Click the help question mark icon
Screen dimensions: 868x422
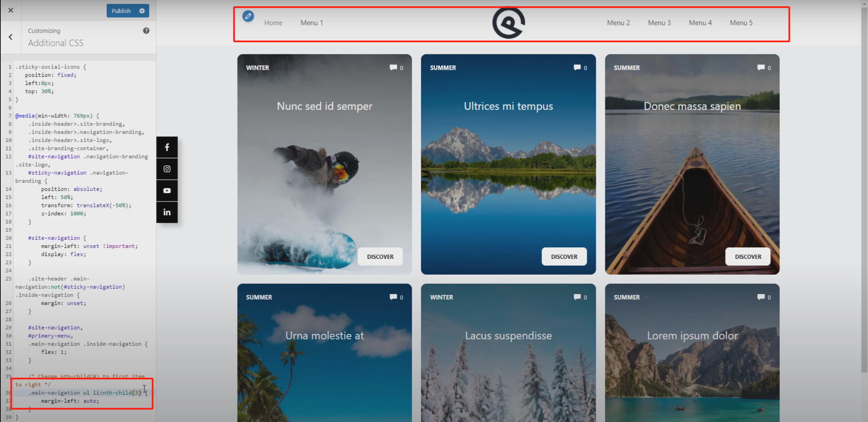tap(146, 31)
